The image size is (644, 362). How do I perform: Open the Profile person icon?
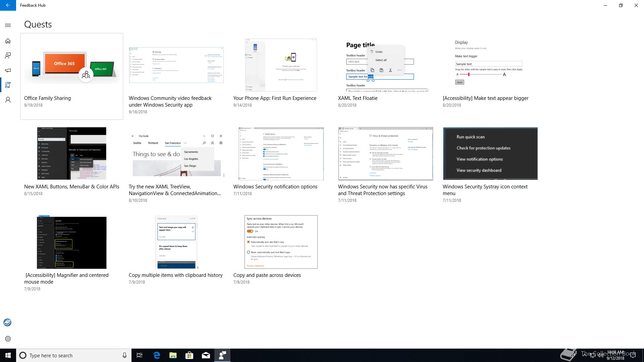tap(8, 100)
